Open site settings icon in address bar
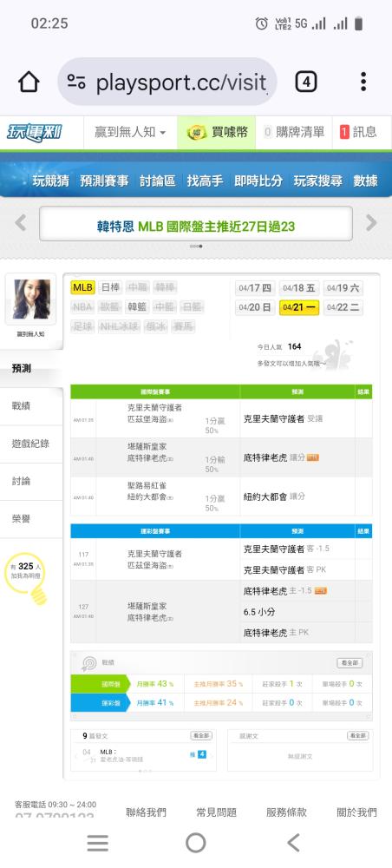The image size is (392, 868). [x=76, y=82]
